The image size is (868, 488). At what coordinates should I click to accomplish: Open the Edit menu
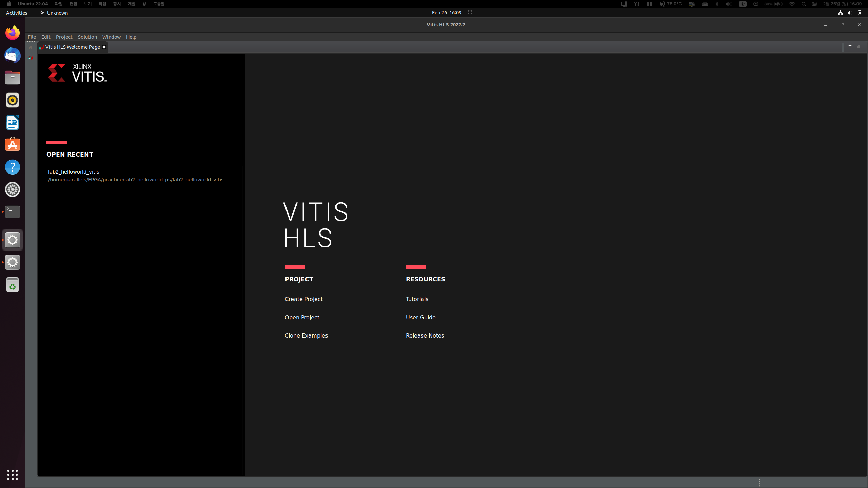pyautogui.click(x=46, y=37)
